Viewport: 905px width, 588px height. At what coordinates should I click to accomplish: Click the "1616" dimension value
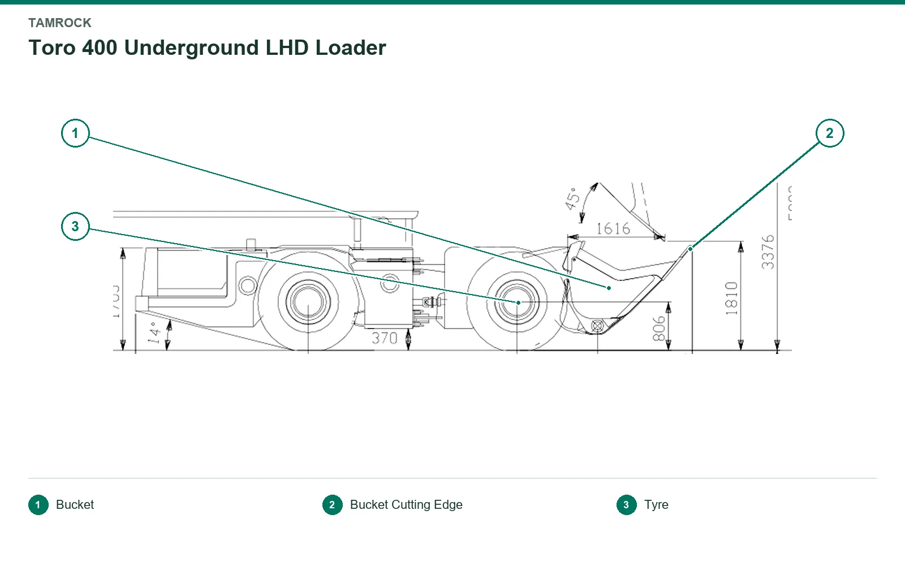613,228
